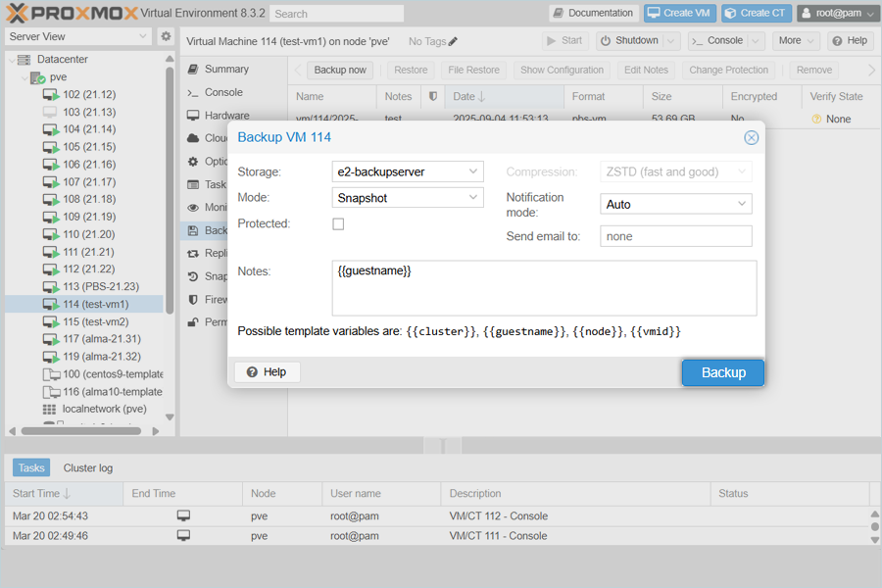Viewport: 882px width, 588px height.
Task: Open the Storage dropdown e2-backupserver
Action: tap(409, 171)
